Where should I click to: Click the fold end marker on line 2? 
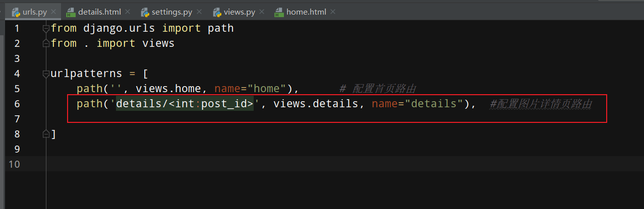(x=46, y=43)
